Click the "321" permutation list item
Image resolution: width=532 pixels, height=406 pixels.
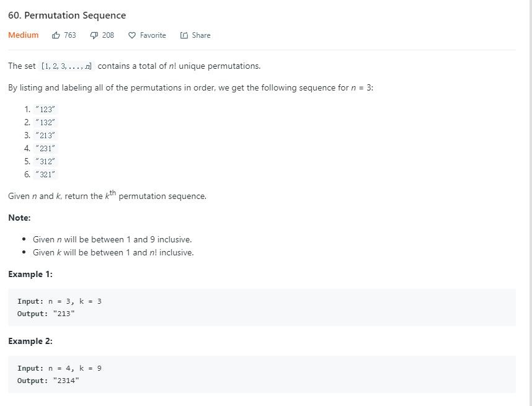(45, 175)
